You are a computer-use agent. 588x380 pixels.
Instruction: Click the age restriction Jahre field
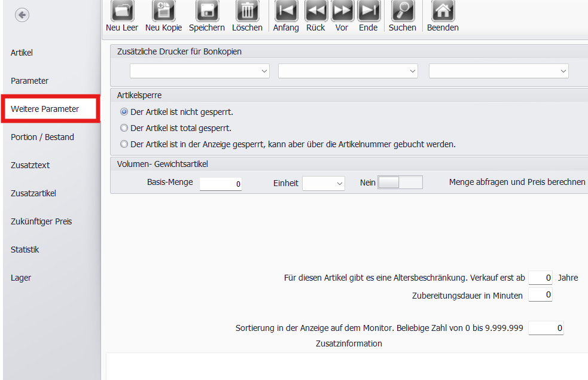coord(540,278)
